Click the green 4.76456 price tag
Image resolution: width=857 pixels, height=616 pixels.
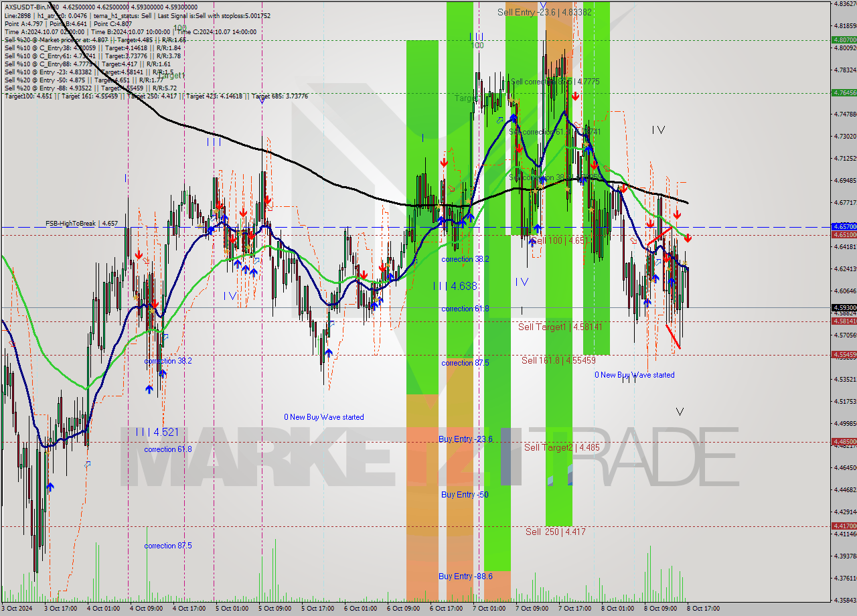point(844,92)
